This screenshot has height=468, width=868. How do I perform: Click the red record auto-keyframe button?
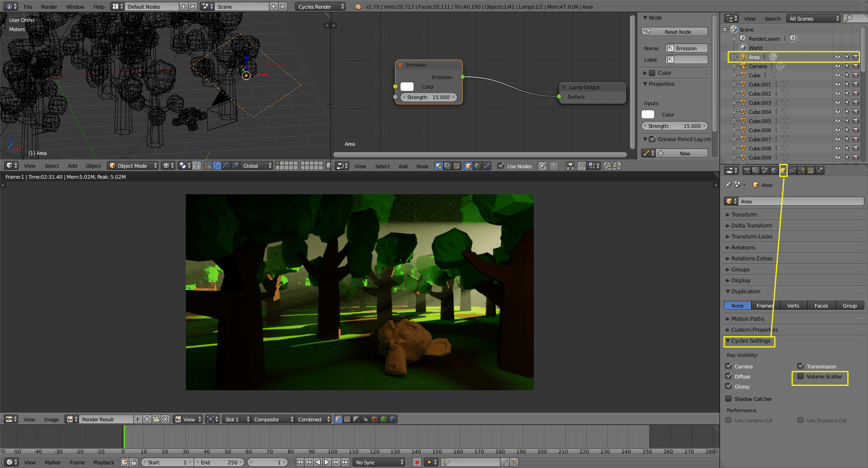(x=416, y=462)
